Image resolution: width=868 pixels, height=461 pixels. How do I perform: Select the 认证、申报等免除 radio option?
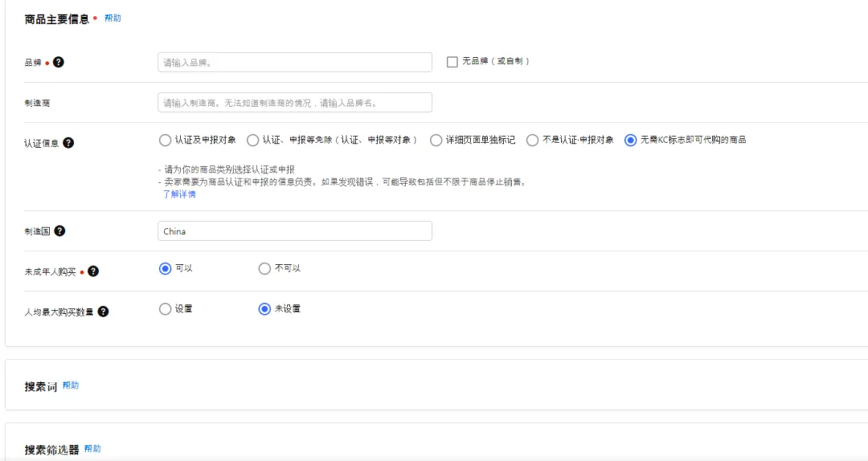tap(252, 140)
